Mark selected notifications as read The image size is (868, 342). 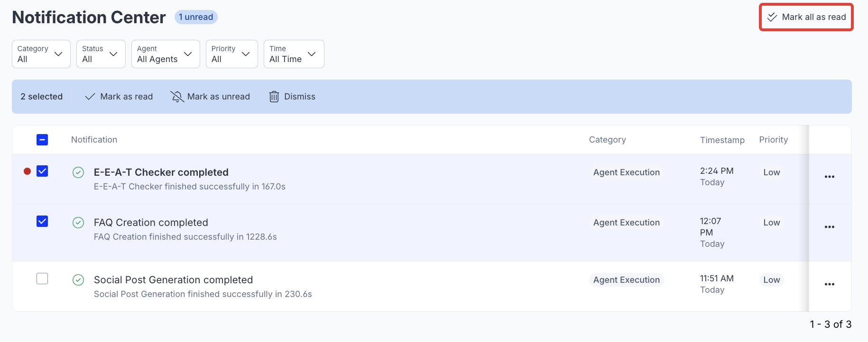pyautogui.click(x=119, y=97)
